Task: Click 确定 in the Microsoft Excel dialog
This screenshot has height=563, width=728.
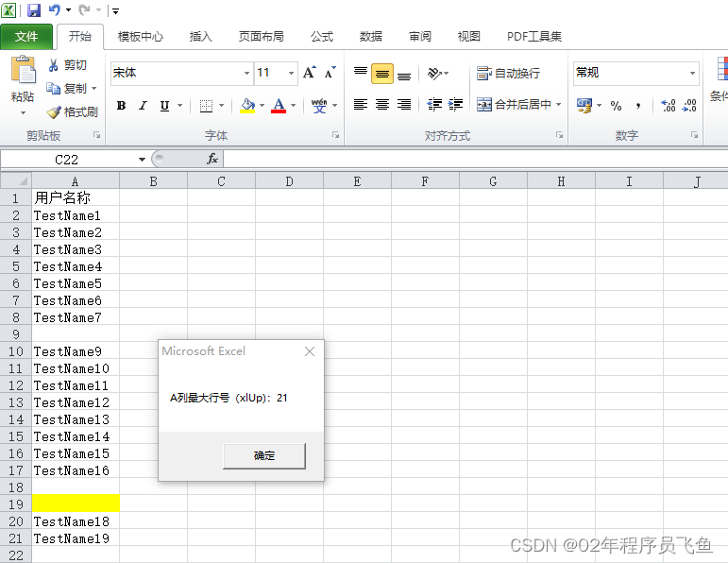Action: pyautogui.click(x=264, y=455)
